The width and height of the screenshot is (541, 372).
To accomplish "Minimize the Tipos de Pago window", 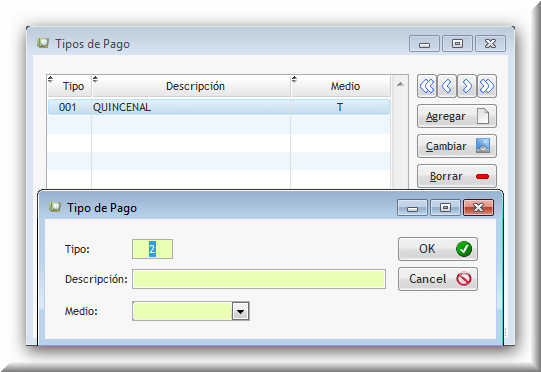I will [x=424, y=43].
